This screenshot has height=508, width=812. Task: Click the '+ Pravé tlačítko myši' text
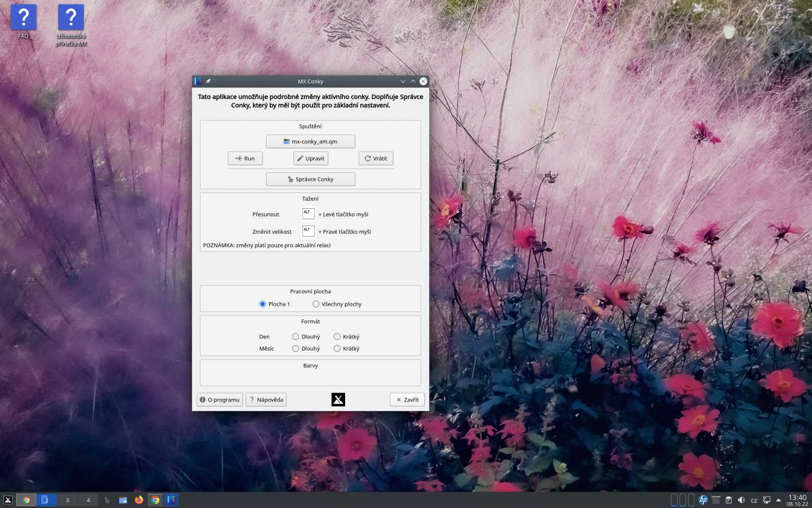pos(345,232)
